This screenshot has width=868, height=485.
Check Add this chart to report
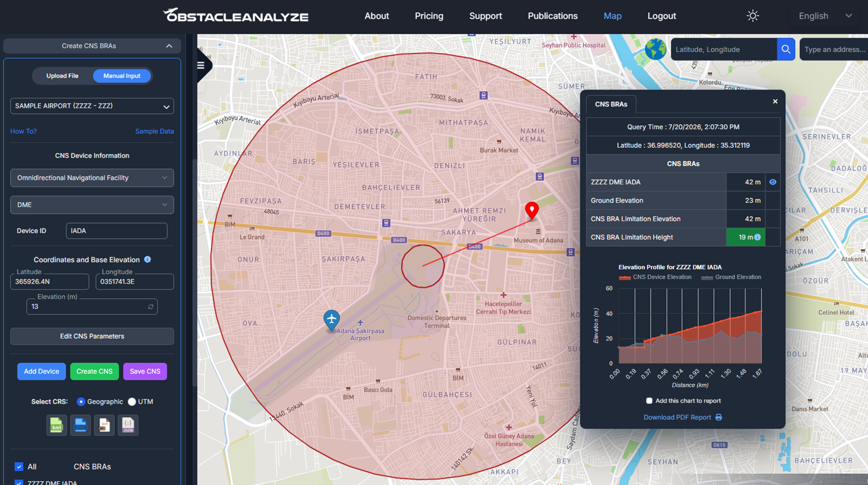649,401
